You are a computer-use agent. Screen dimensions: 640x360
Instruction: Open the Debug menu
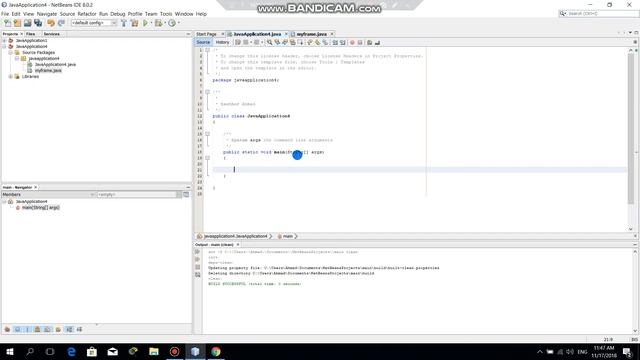118,14
